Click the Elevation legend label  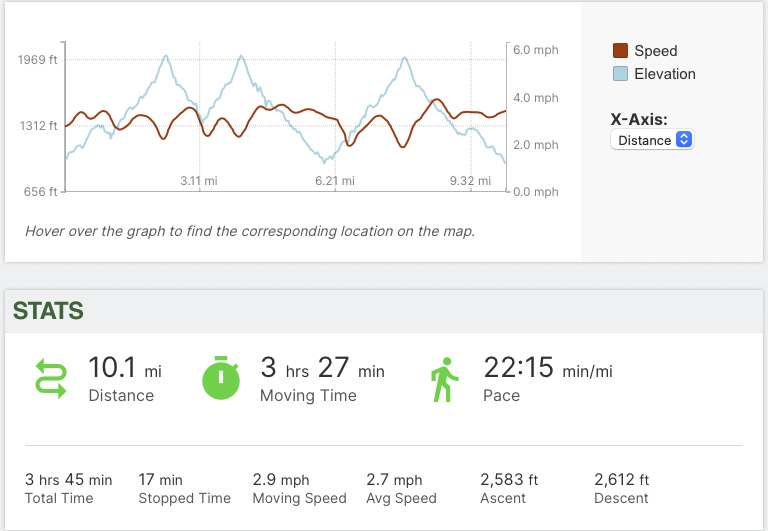665,74
